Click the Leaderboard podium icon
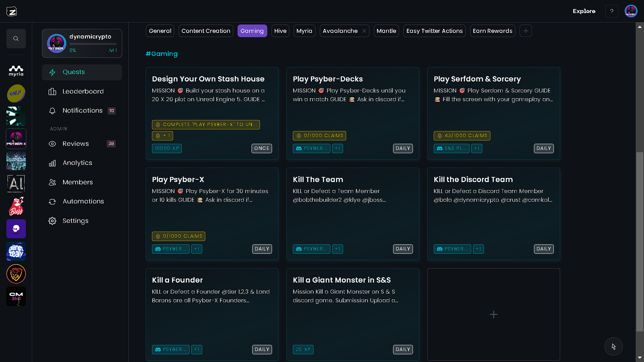Viewport: 644px width, 362px height. (52, 92)
